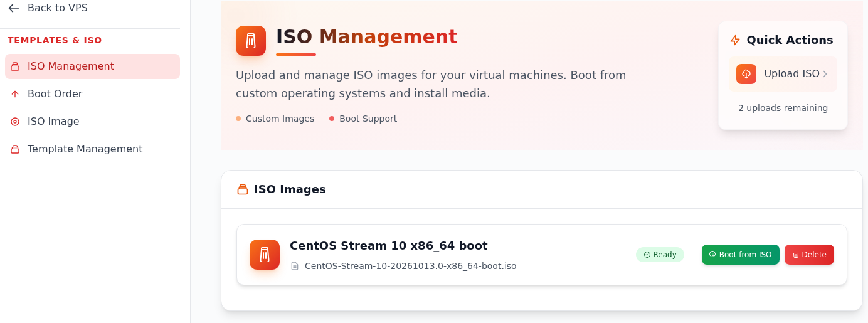The image size is (868, 323).
Task: Click the file icon next to the .iso filename
Action: click(295, 266)
